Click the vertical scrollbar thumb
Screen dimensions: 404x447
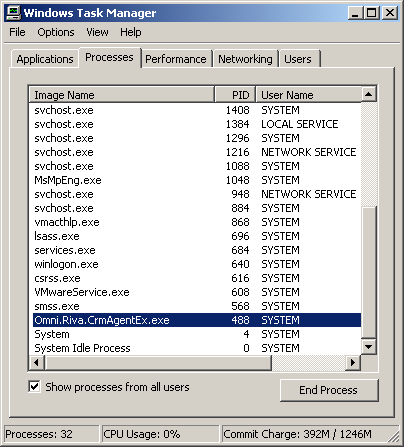(x=369, y=273)
